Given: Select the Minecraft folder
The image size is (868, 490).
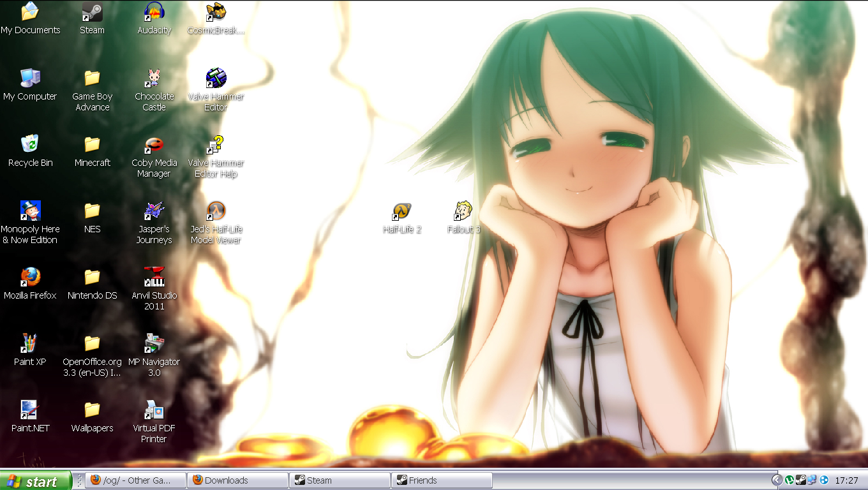Looking at the screenshot, I should coord(92,151).
